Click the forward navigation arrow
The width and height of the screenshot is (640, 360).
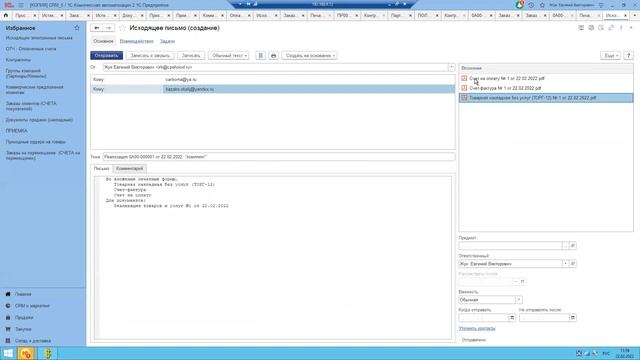[109, 28]
